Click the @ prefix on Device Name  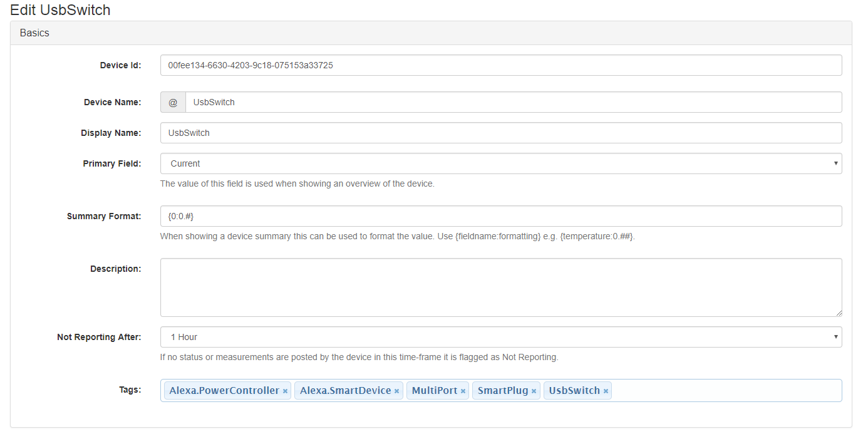click(x=173, y=102)
